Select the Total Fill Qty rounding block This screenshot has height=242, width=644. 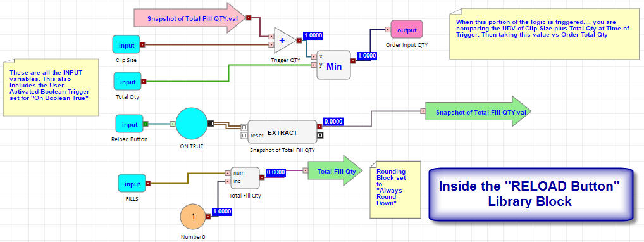point(245,178)
